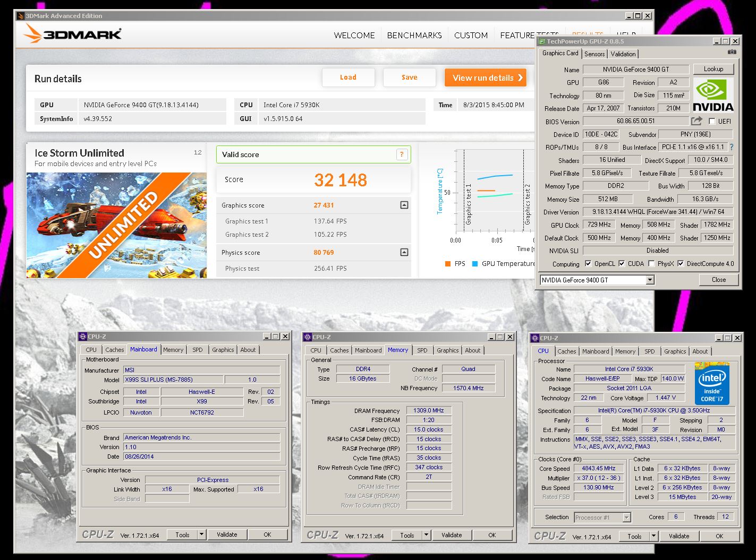Select About tab in Mainboard CPU-Z window

(x=248, y=350)
